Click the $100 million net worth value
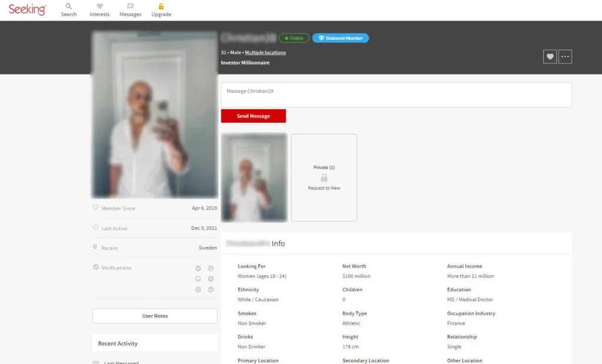The height and width of the screenshot is (364, 602). point(356,276)
